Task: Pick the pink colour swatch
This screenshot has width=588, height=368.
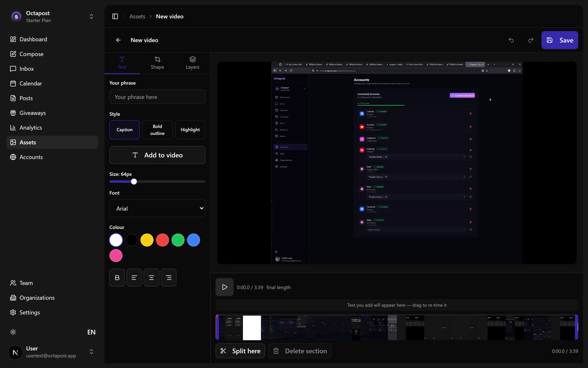Action: point(116,256)
